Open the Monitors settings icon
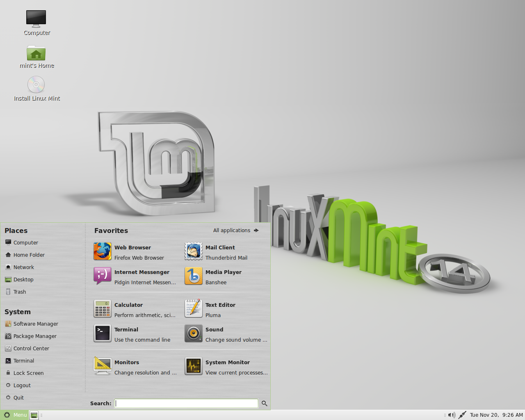The height and width of the screenshot is (420, 525). [x=103, y=366]
